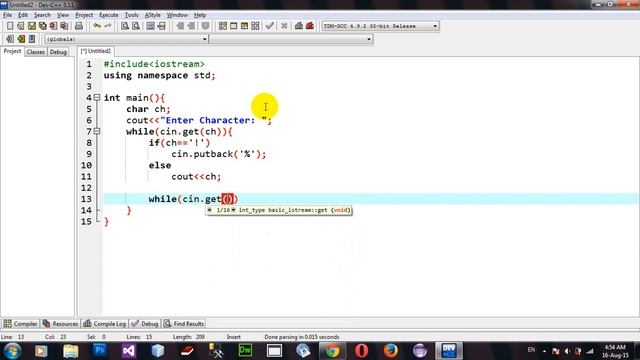Viewport: 640px width, 360px height.
Task: Click the New source file icon
Action: [x=10, y=26]
